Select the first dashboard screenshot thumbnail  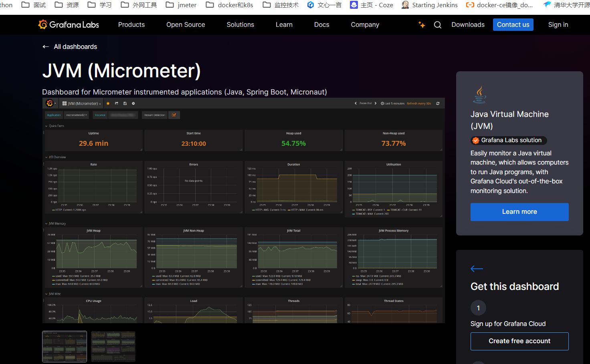pyautogui.click(x=65, y=346)
